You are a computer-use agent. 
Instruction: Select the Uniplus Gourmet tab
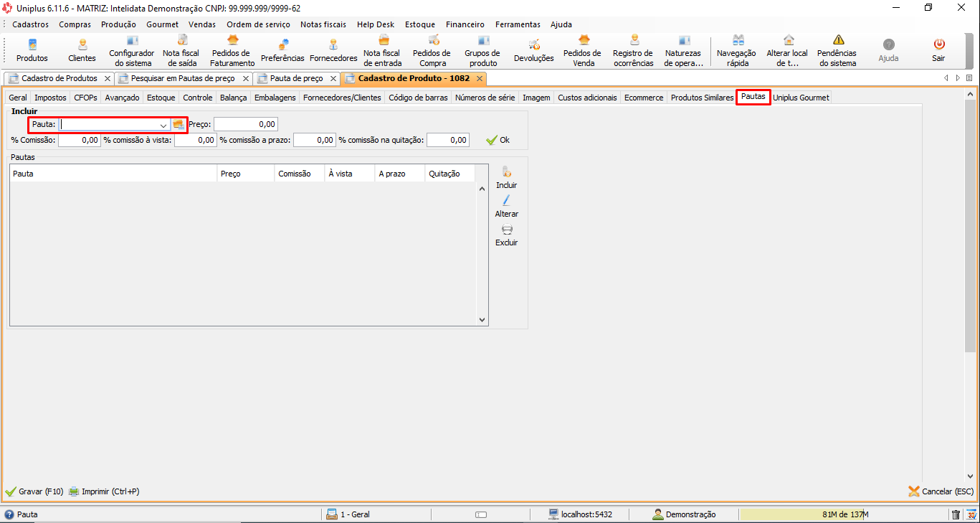pos(801,98)
